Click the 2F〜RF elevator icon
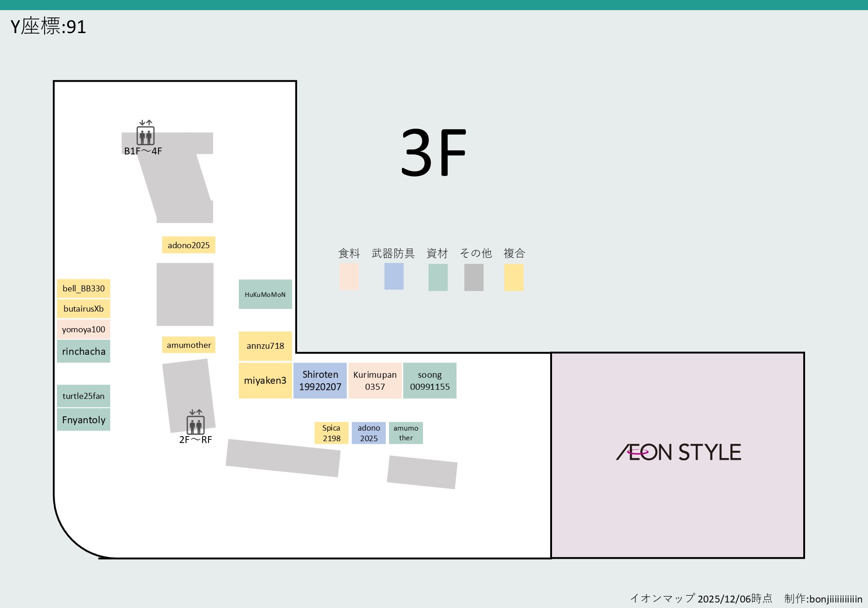868x608 pixels. pyautogui.click(x=196, y=426)
